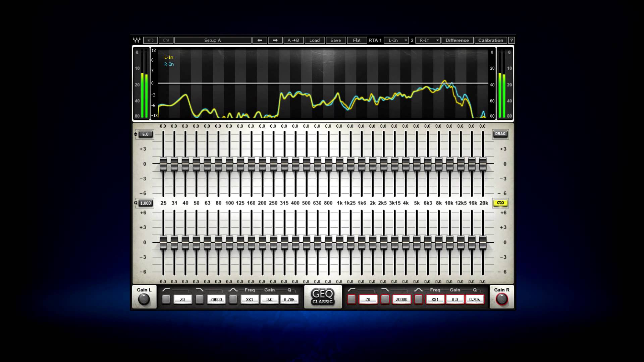The width and height of the screenshot is (644, 362).
Task: Click the GEQ Classic logo badge
Action: (x=323, y=297)
